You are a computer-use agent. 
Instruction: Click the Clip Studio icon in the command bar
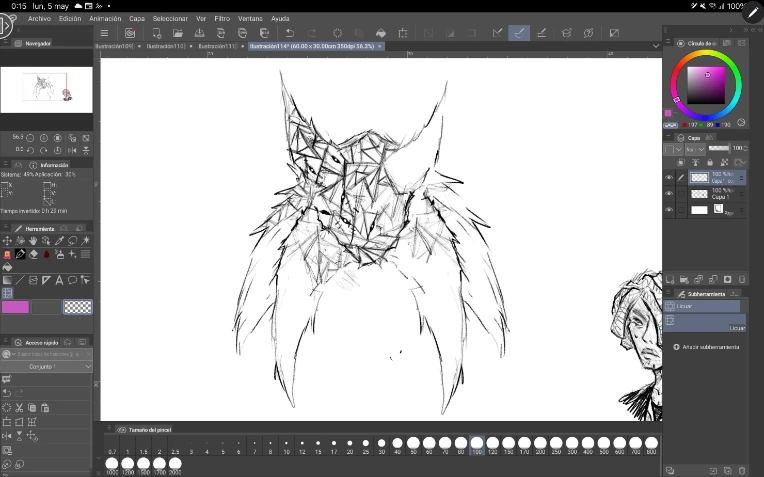[x=130, y=33]
